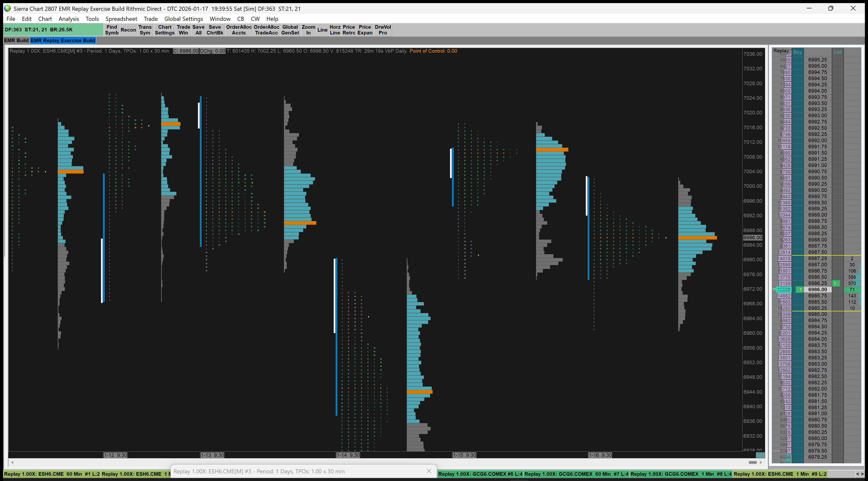868x481 pixels.
Task: Open the Spreadsheet menu
Action: click(x=121, y=19)
